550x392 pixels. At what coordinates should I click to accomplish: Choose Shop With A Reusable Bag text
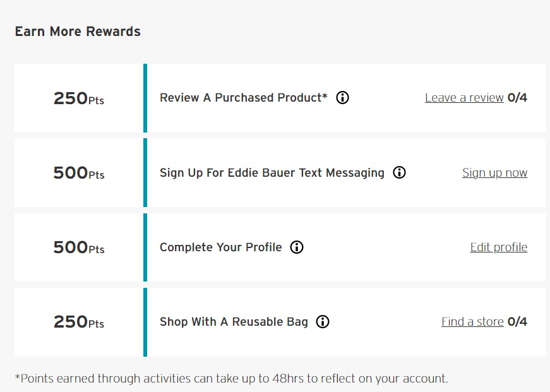tap(234, 322)
